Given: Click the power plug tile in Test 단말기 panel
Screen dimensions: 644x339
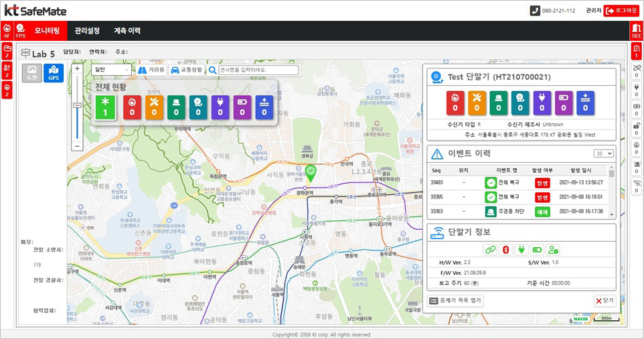Looking at the screenshot, I should (542, 103).
